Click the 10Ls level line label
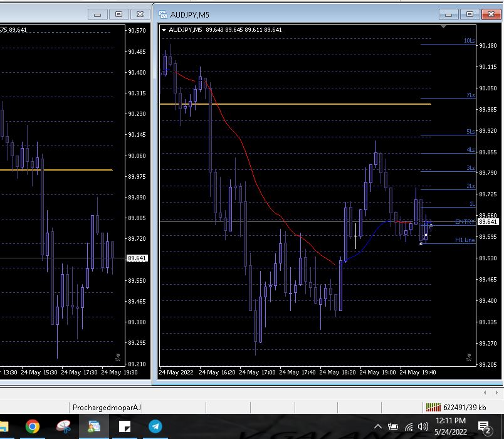 click(x=469, y=41)
